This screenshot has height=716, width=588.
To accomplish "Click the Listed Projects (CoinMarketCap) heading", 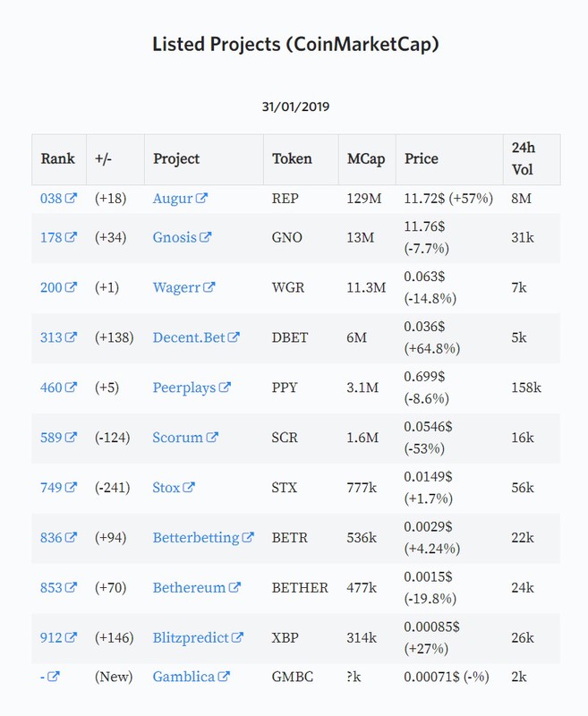I will coord(295,44).
